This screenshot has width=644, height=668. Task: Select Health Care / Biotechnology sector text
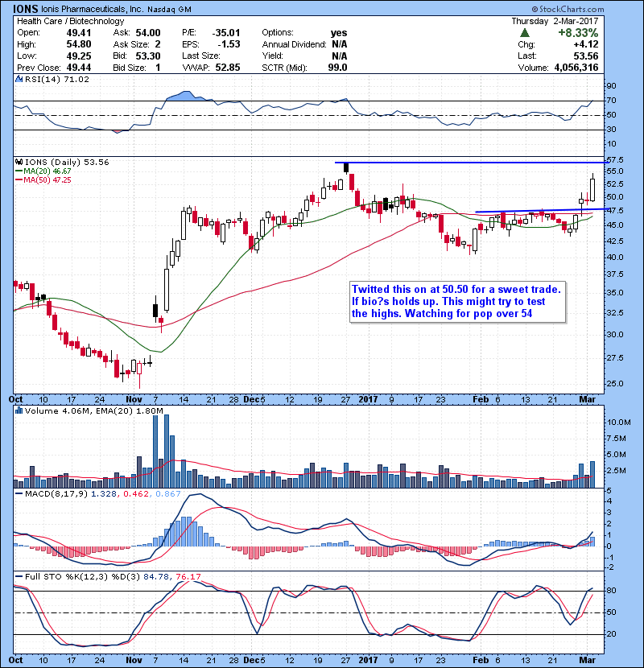70,21
